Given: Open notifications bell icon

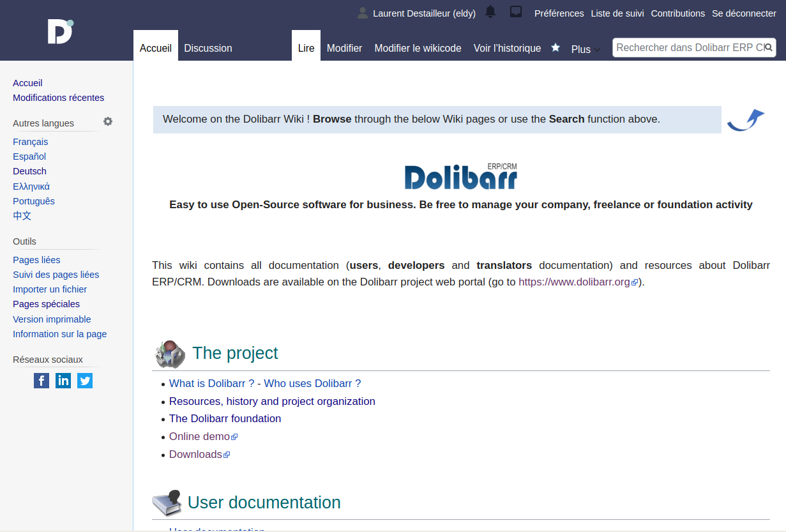Looking at the screenshot, I should (x=490, y=11).
